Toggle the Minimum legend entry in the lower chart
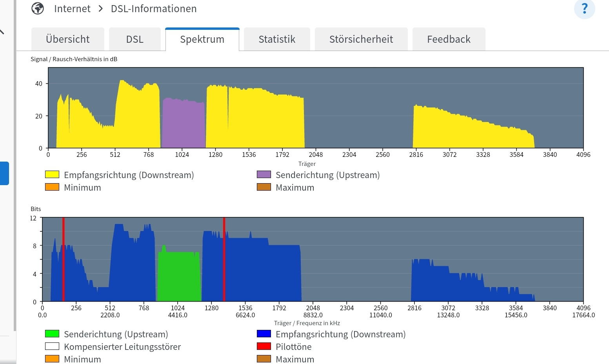Viewport: 609px width, 364px height. click(x=53, y=358)
